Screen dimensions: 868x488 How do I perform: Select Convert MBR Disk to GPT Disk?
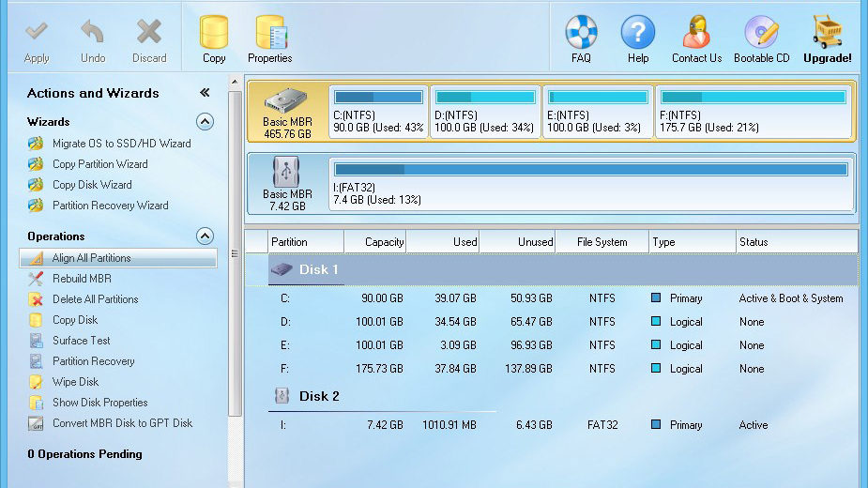[122, 423]
